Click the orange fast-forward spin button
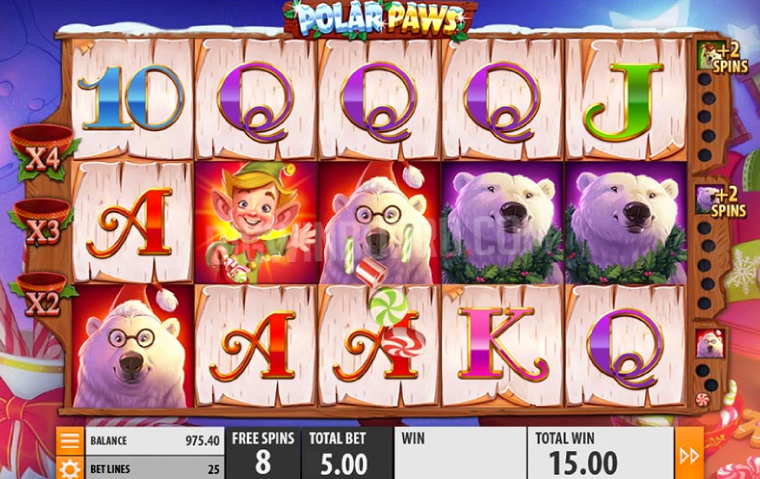 (689, 453)
